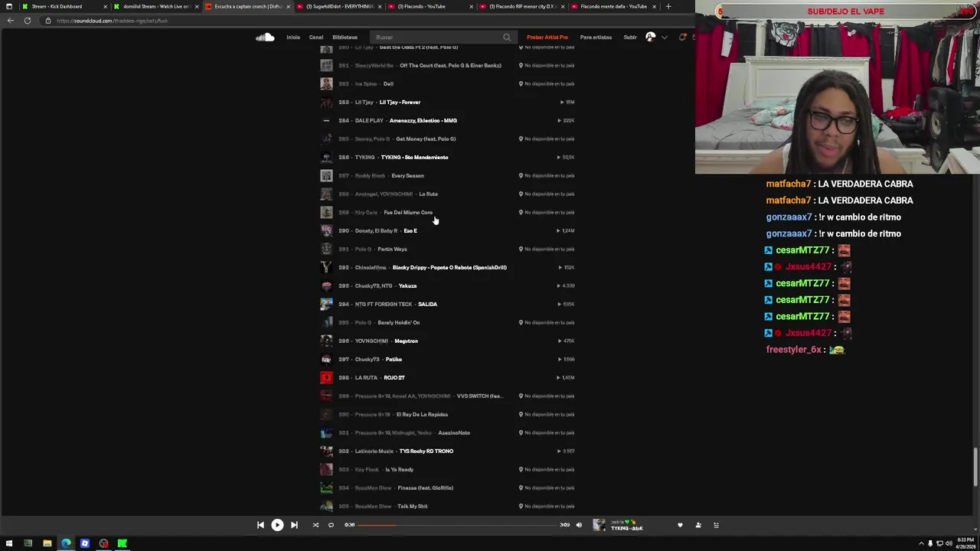The image size is (980, 551).
Task: Toggle shuffle in the player bar
Action: click(x=315, y=525)
